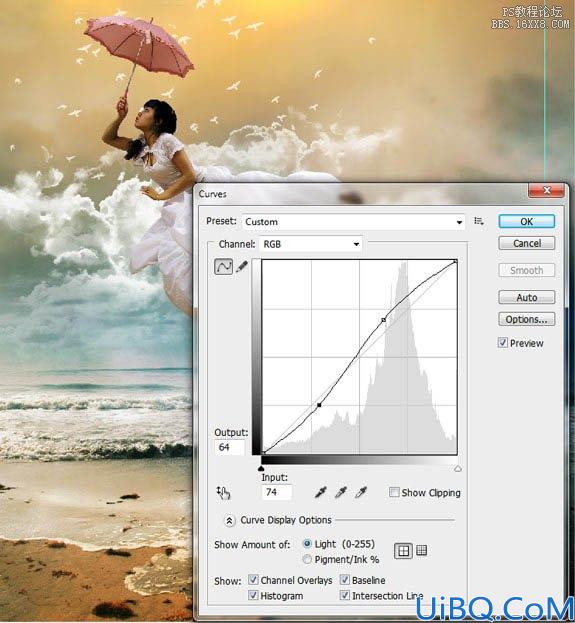This screenshot has width=575, height=623.
Task: Switch to detailed 10% grid
Action: [x=422, y=550]
